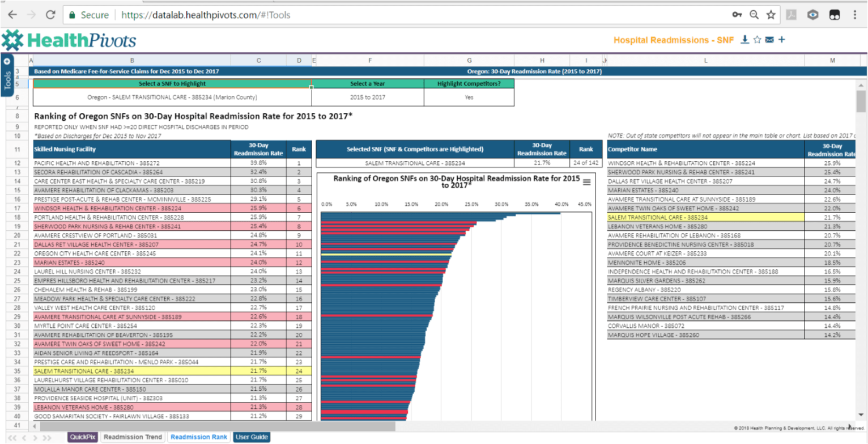Click the vertical scrollbar up arrow

861,84
